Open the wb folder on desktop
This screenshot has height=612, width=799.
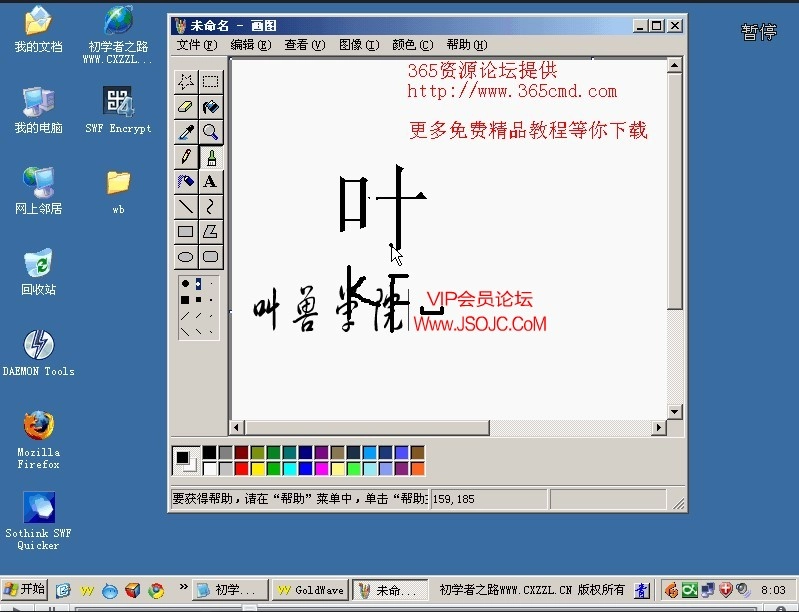[118, 191]
